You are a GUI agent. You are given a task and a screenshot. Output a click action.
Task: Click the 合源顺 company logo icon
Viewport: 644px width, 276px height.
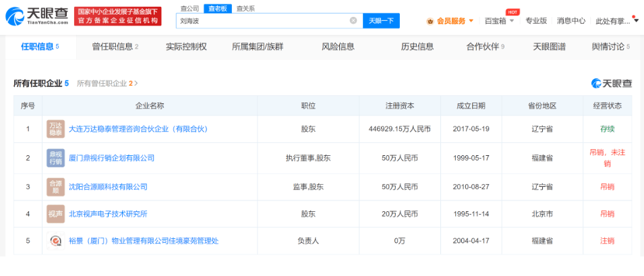point(55,186)
